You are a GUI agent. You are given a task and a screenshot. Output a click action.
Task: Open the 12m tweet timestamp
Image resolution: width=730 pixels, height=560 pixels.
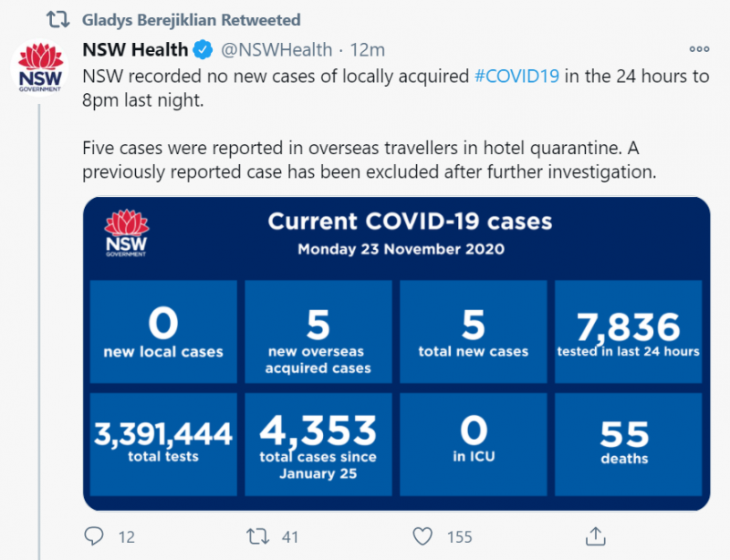[x=368, y=50]
